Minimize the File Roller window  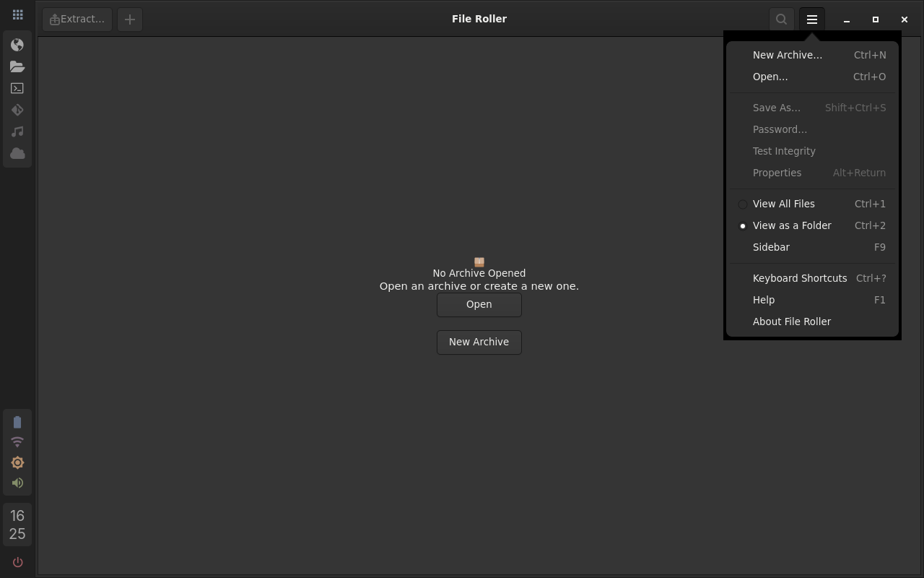(x=847, y=20)
